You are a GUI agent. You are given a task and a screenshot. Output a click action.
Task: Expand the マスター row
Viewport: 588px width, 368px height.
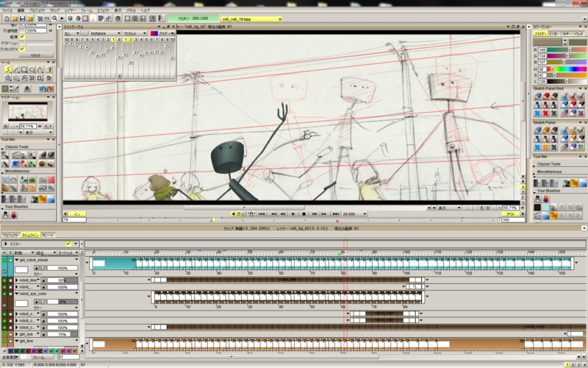[x=6, y=244]
